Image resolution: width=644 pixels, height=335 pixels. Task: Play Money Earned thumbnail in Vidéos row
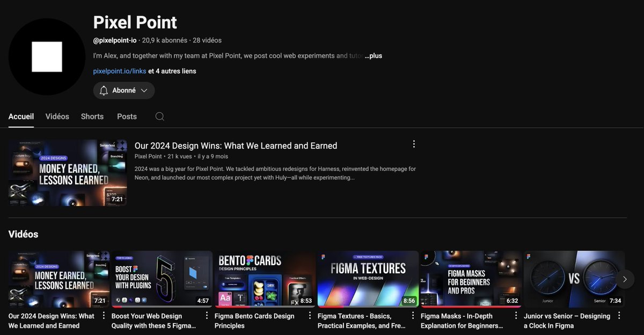pos(59,279)
